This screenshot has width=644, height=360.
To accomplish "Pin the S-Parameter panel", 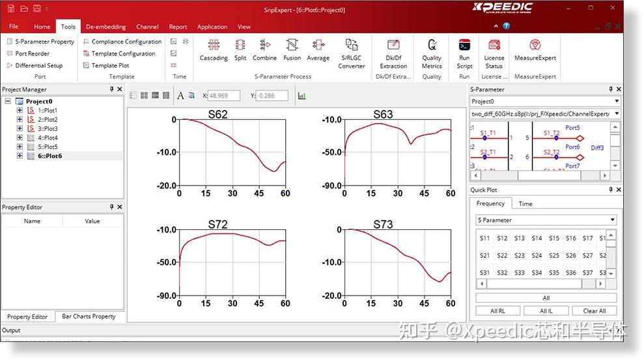I will tap(611, 89).
